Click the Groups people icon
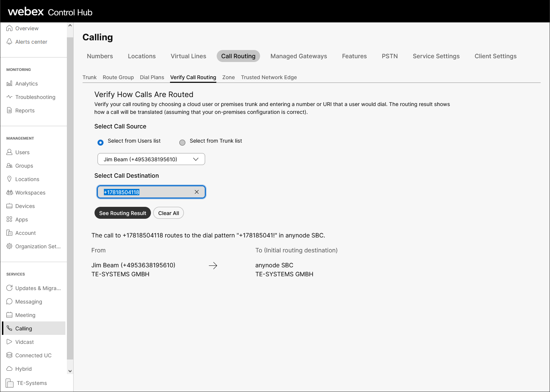The image size is (550, 392). pyautogui.click(x=9, y=166)
